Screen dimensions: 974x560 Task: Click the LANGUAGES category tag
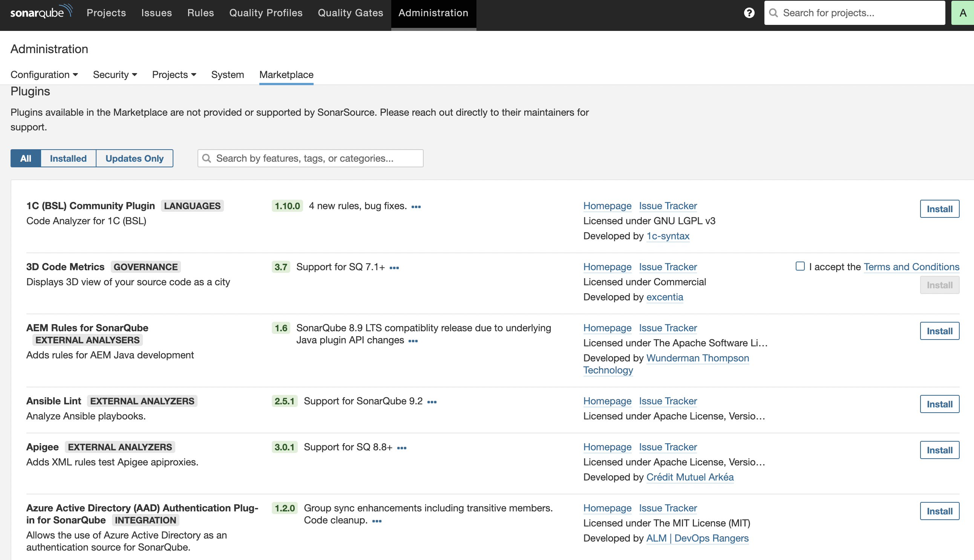(192, 206)
